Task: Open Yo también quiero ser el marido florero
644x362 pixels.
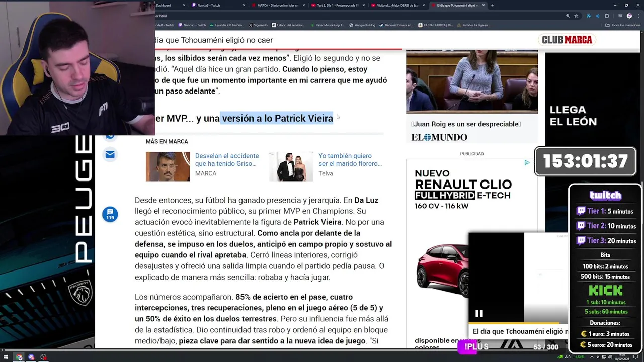Action: [350, 160]
